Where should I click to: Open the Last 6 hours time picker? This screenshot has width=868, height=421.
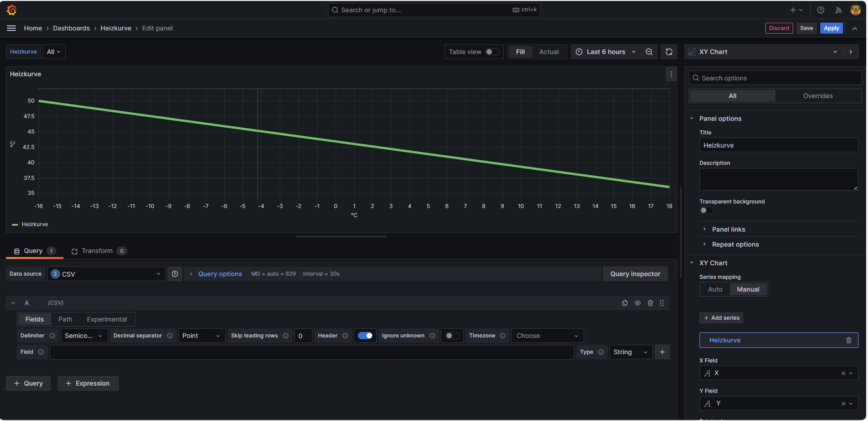pos(605,52)
